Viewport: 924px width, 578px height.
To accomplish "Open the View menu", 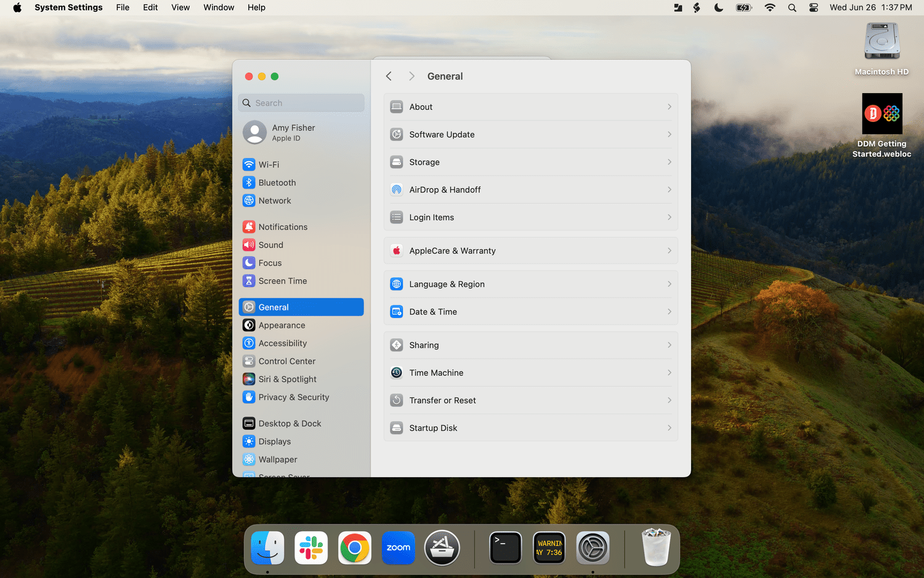I will [180, 7].
